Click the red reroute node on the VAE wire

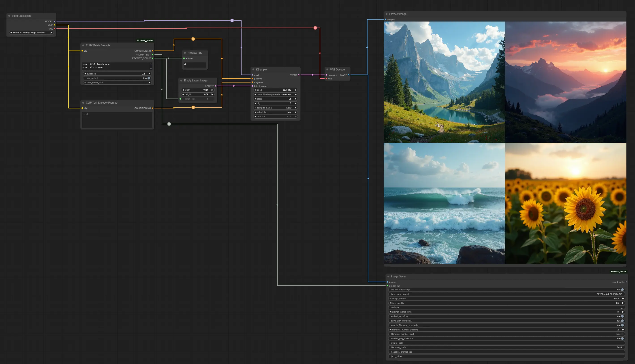[x=315, y=28]
